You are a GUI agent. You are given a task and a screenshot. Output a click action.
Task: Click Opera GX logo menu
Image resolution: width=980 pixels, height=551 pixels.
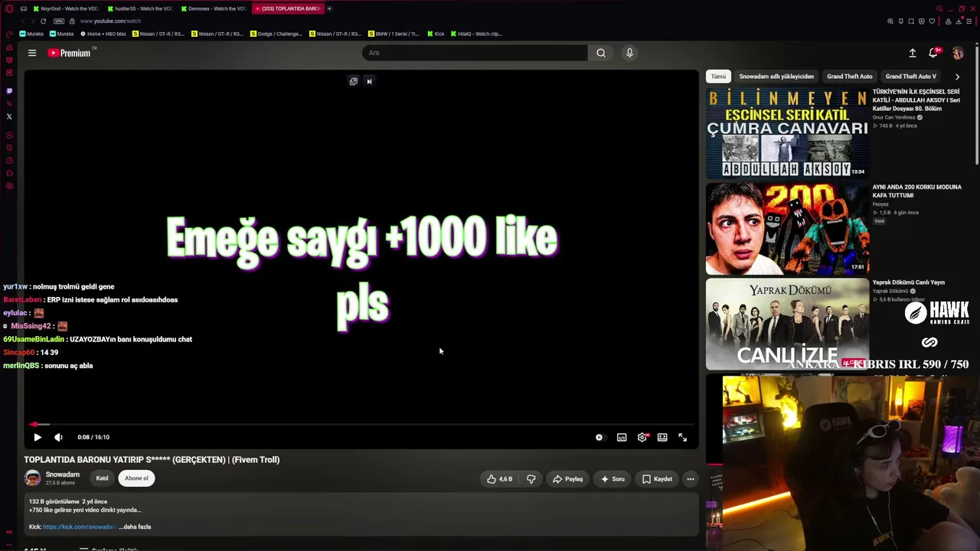pyautogui.click(x=9, y=8)
